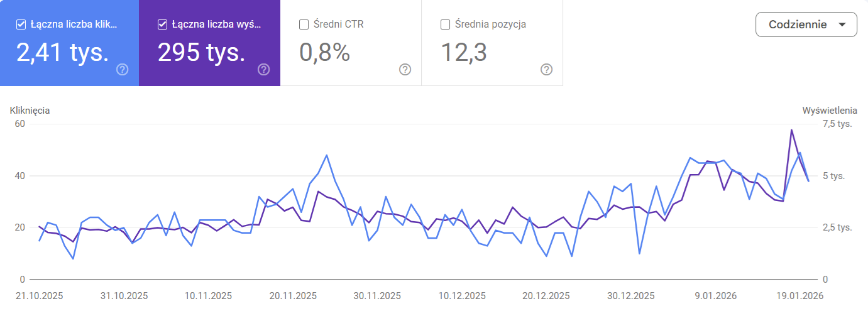
Task: Click the impressions spike peak near 19.01.2026
Action: click(791, 130)
